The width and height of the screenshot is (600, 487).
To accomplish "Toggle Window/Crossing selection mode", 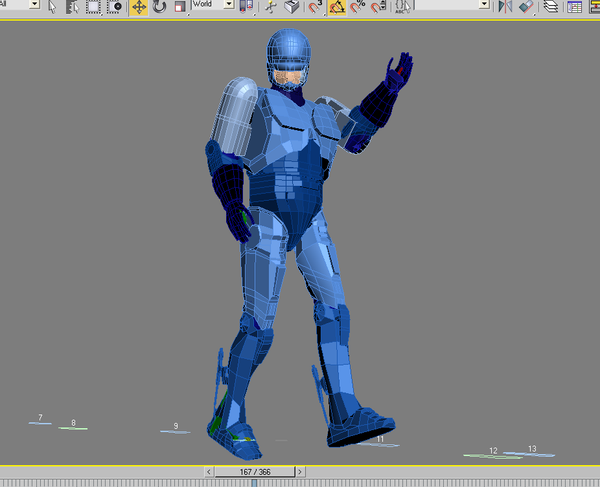I will tap(115, 6).
